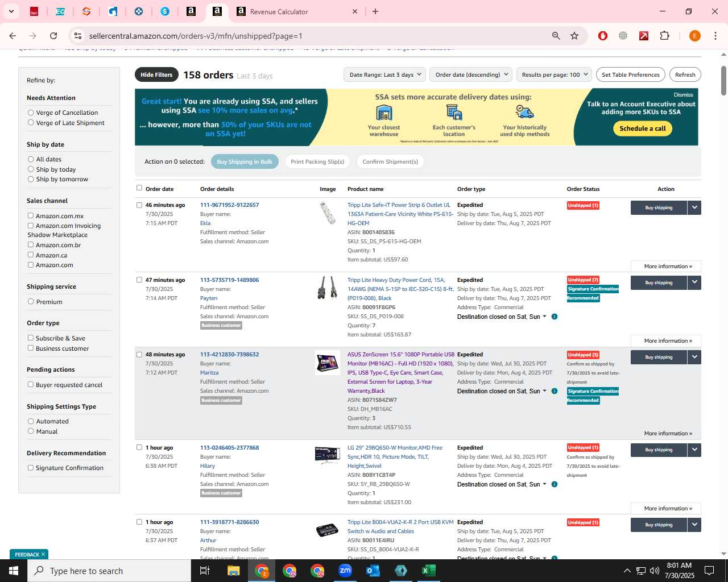
Task: Close the Feedback badge with X
Action: (43, 554)
